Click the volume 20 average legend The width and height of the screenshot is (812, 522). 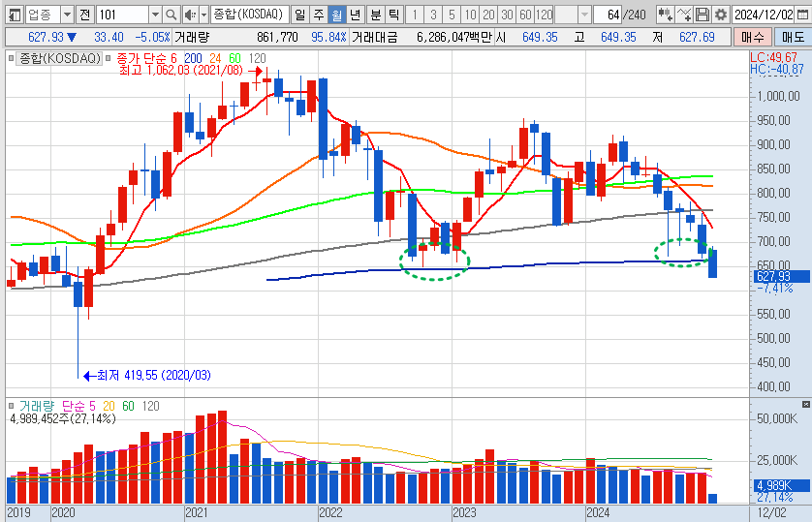pyautogui.click(x=109, y=406)
